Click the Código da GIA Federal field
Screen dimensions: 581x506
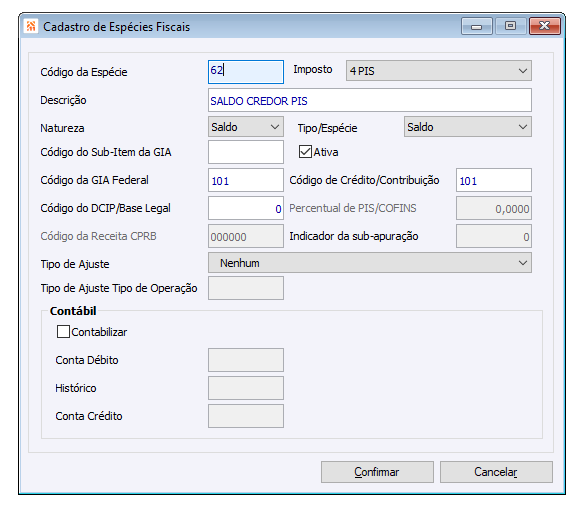click(246, 180)
